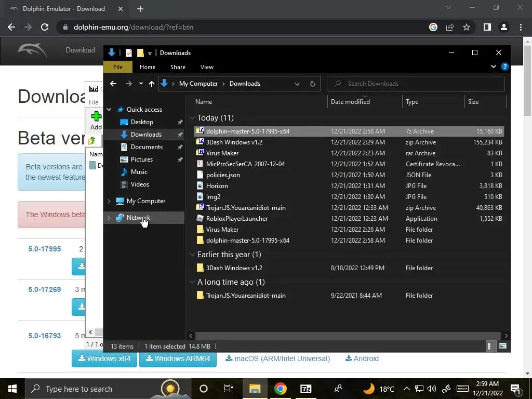The height and width of the screenshot is (399, 532).
Task: Open Task View on the taskbar
Action: (x=229, y=389)
